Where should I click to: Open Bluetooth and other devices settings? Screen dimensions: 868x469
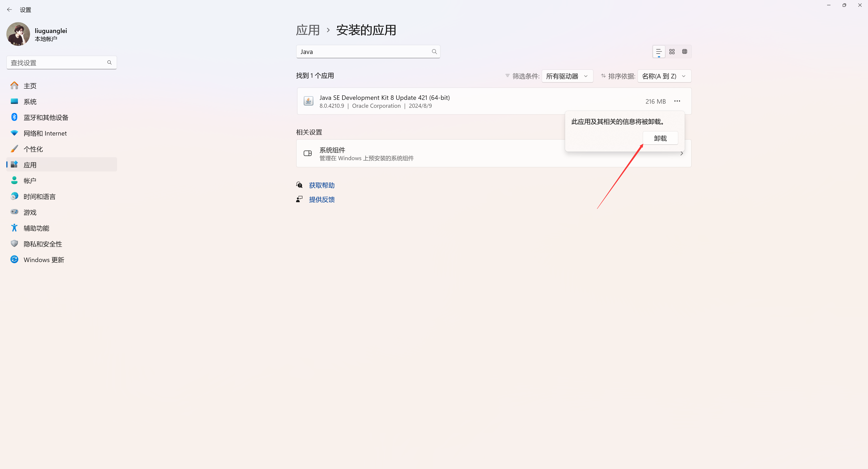[45, 117]
